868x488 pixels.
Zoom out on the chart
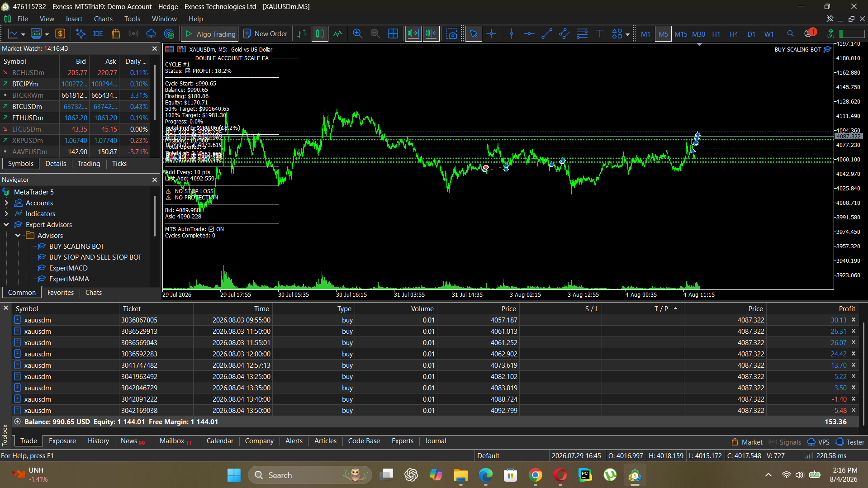[375, 33]
